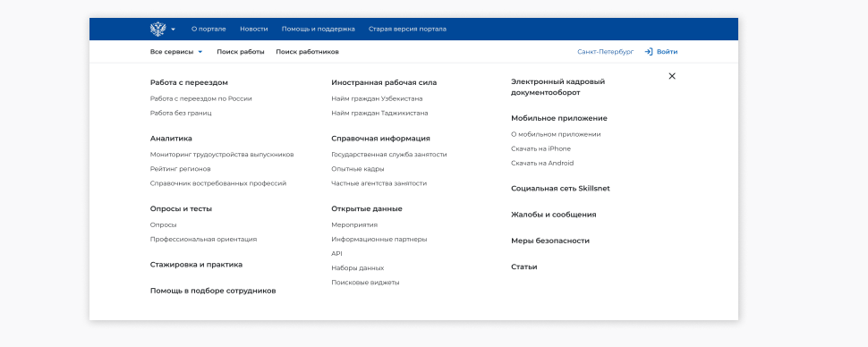
Task: Open Рейтинг регионов link
Action: (x=181, y=169)
